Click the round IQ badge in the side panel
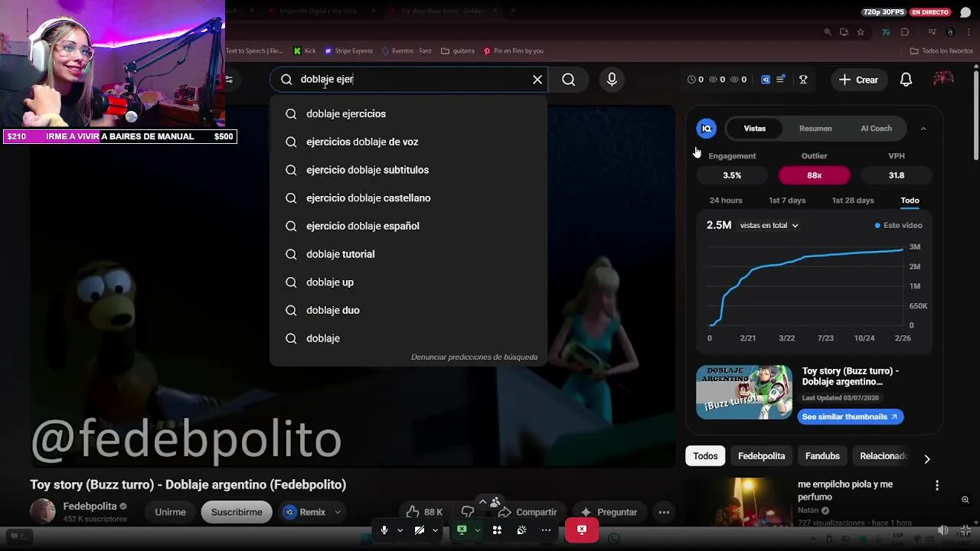 707,129
